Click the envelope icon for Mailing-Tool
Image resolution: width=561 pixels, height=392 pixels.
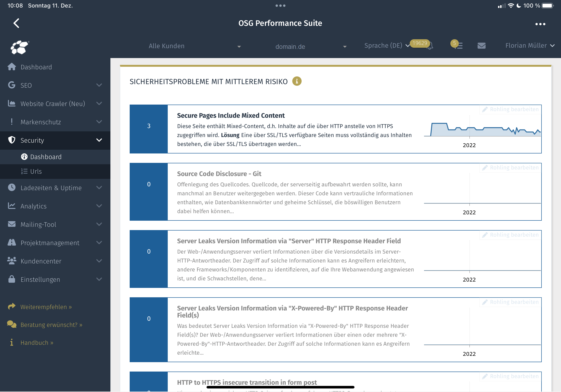point(12,224)
